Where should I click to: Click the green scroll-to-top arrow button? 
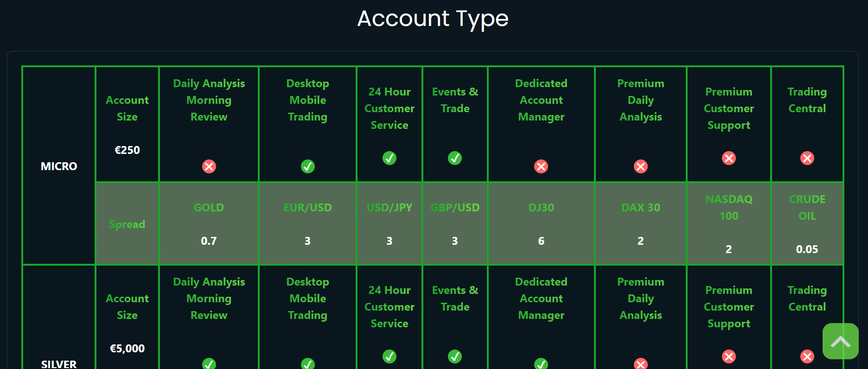tap(840, 341)
